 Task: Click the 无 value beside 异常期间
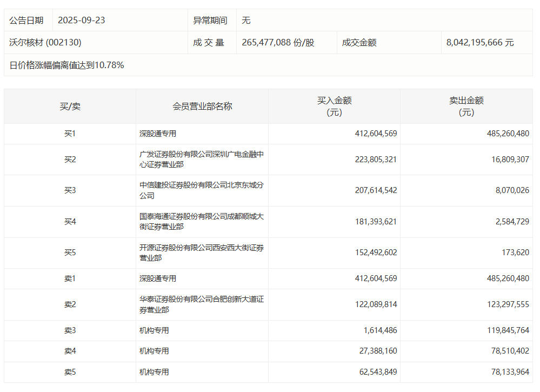[246, 21]
